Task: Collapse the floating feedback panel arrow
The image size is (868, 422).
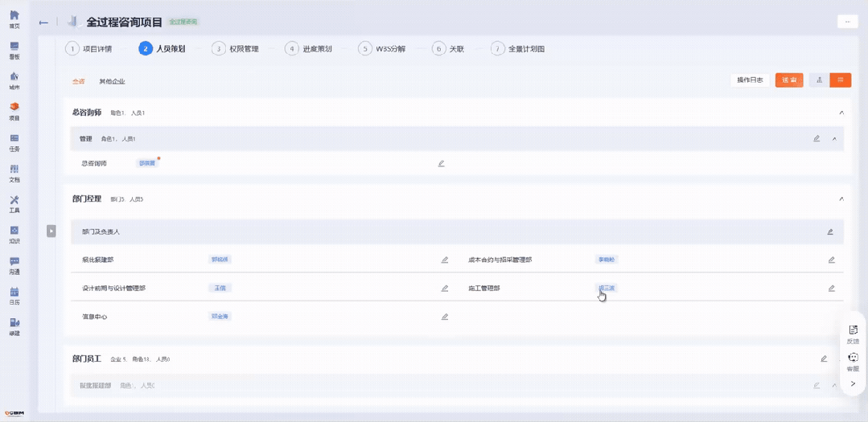Action: (853, 383)
